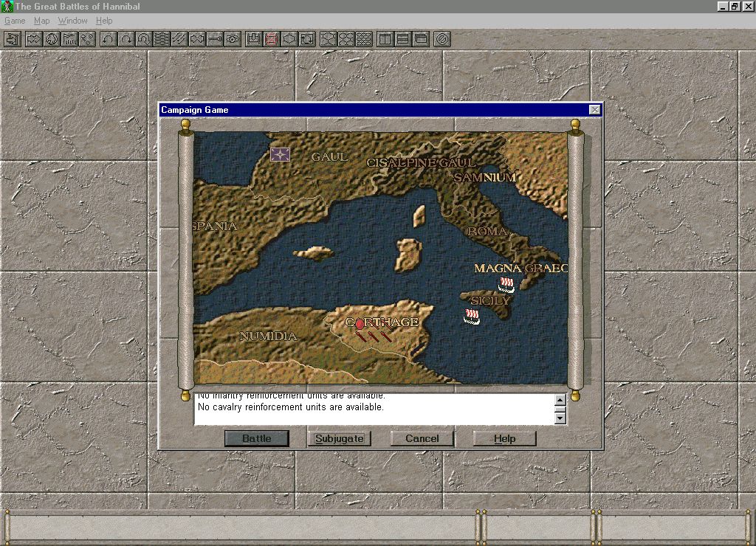The width and height of the screenshot is (756, 546).
Task: Click the red marker on Carthage
Action: pos(360,325)
